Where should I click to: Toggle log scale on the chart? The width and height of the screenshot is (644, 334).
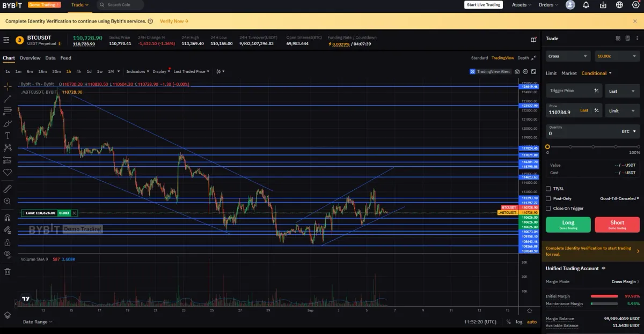coord(519,322)
